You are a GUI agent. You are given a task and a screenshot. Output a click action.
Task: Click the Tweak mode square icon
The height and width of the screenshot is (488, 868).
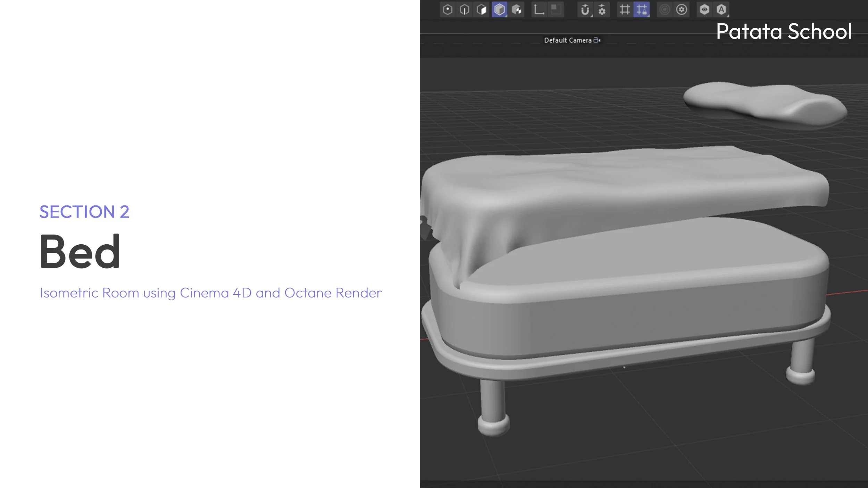pyautogui.click(x=556, y=9)
